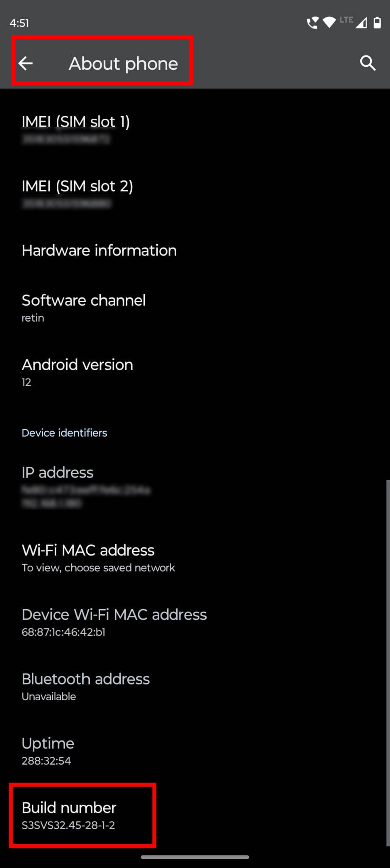Tap the Wi-Fi signal status icon
This screenshot has height=868, width=390.
[329, 22]
